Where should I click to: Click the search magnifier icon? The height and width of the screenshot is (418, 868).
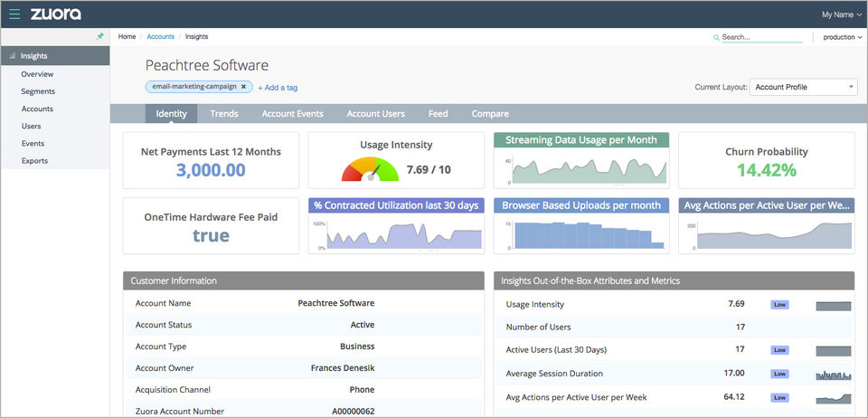pos(716,37)
